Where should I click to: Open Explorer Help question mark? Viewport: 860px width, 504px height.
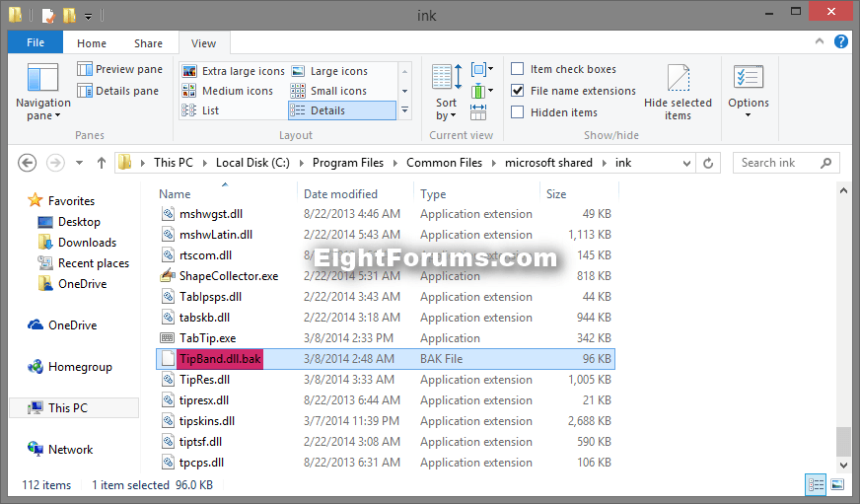point(841,41)
